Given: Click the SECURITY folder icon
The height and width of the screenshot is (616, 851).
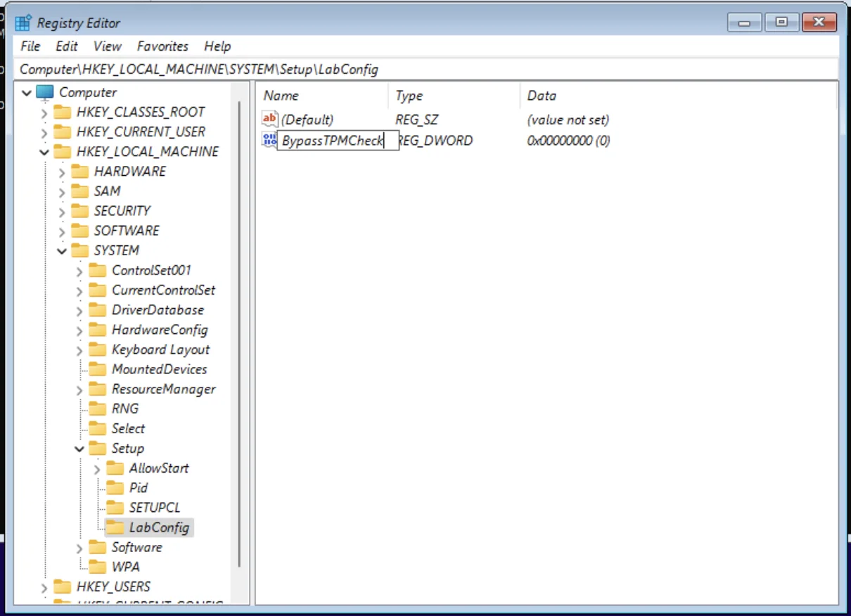Looking at the screenshot, I should [81, 211].
